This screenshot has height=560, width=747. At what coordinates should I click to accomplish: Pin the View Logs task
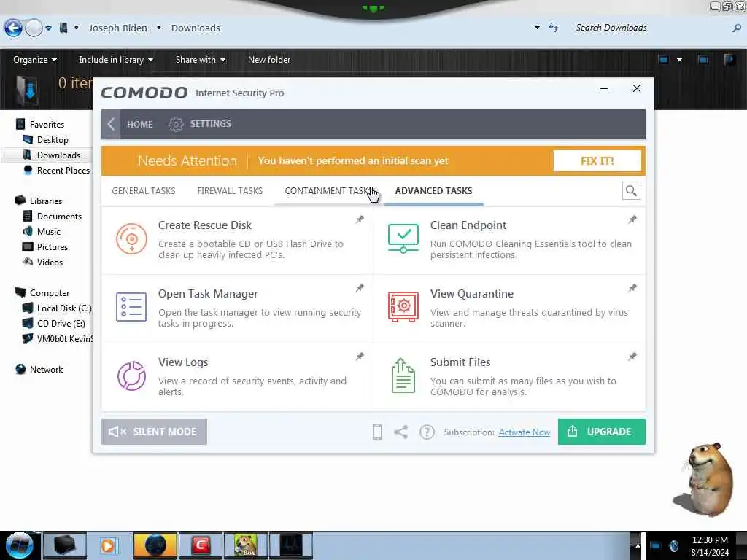360,357
